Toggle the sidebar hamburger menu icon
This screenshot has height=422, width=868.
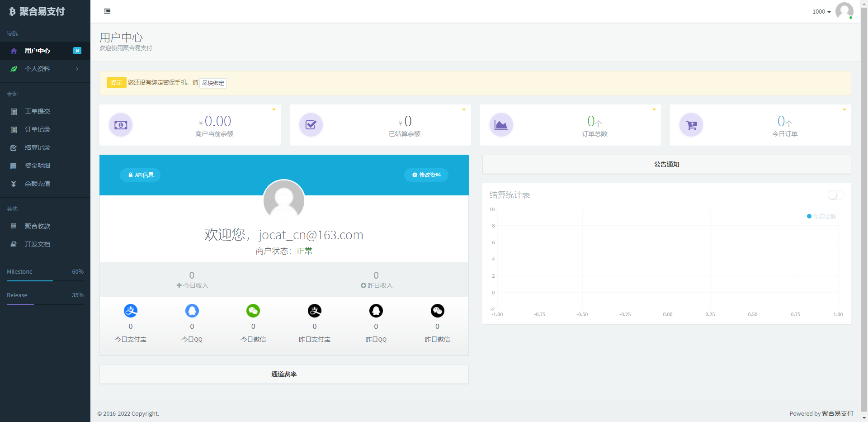tap(107, 11)
